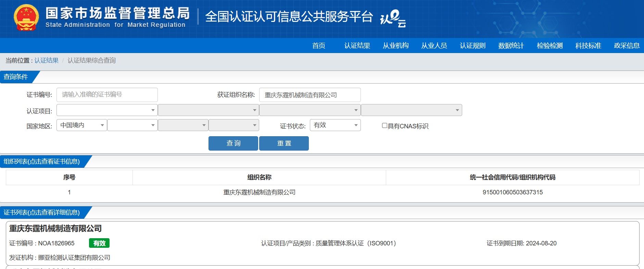The height and width of the screenshot is (269, 644).
Task: Click the credit code 915001060503637315
Action: click(513, 192)
